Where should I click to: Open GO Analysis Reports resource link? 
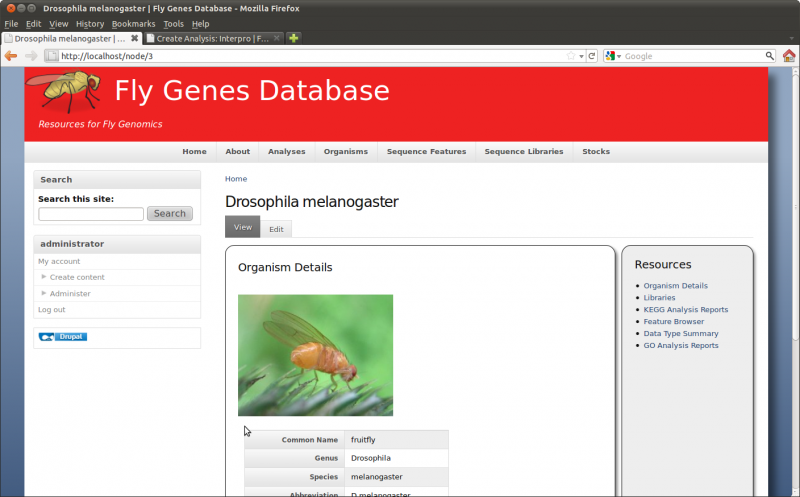pyautogui.click(x=681, y=345)
